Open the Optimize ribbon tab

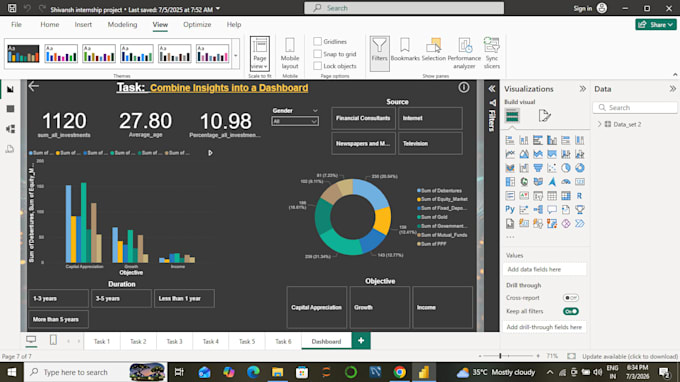pos(197,25)
